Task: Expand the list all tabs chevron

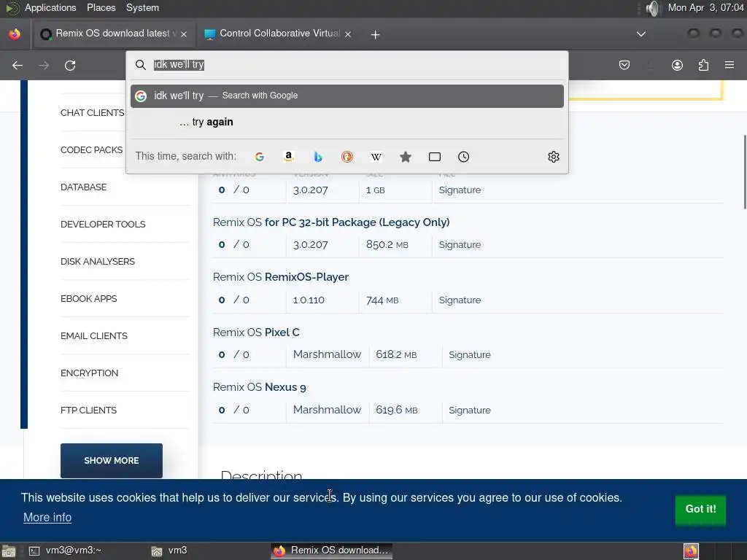Action: 641,34
